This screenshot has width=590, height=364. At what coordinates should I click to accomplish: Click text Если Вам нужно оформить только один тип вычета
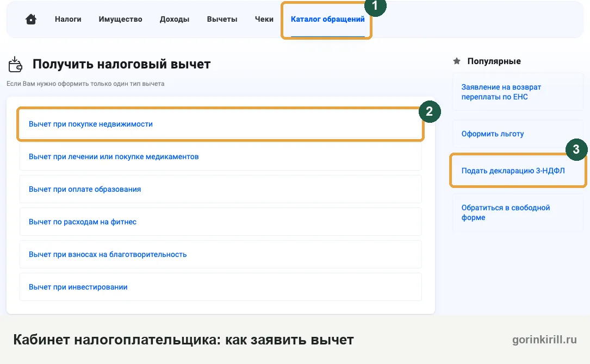[x=85, y=84]
